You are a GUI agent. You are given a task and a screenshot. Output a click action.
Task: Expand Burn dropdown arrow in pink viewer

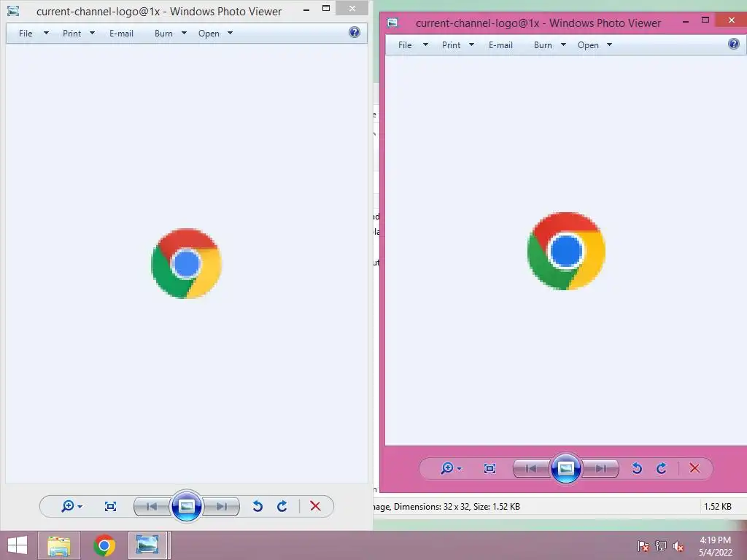[x=563, y=44]
